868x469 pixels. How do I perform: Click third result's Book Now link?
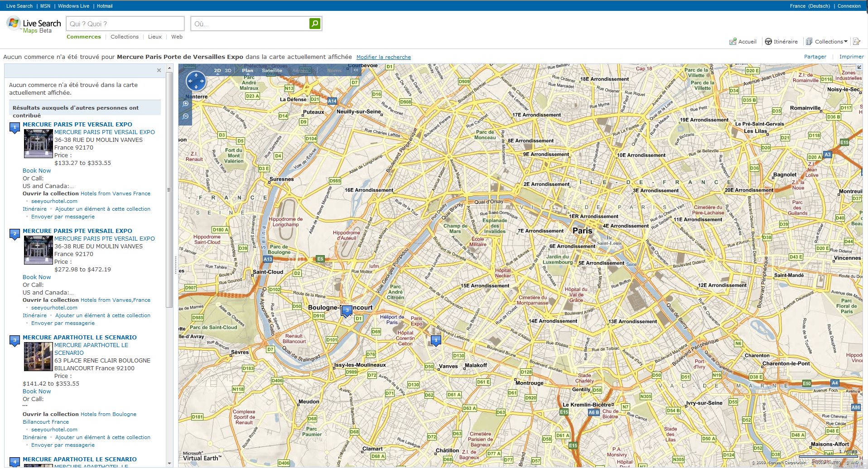pyautogui.click(x=37, y=391)
